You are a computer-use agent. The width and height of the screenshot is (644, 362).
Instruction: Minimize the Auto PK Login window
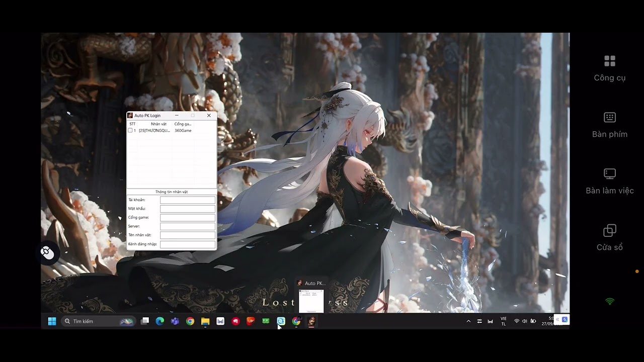pos(177,116)
